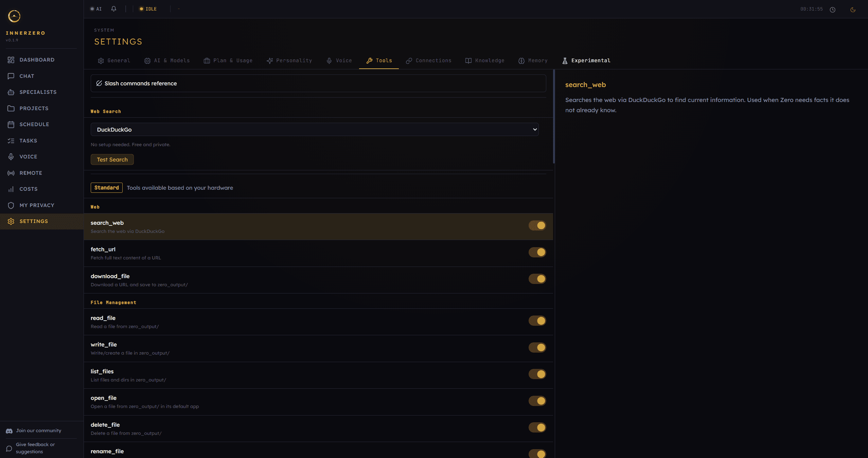
Task: Click the Discord community icon
Action: pyautogui.click(x=9, y=431)
